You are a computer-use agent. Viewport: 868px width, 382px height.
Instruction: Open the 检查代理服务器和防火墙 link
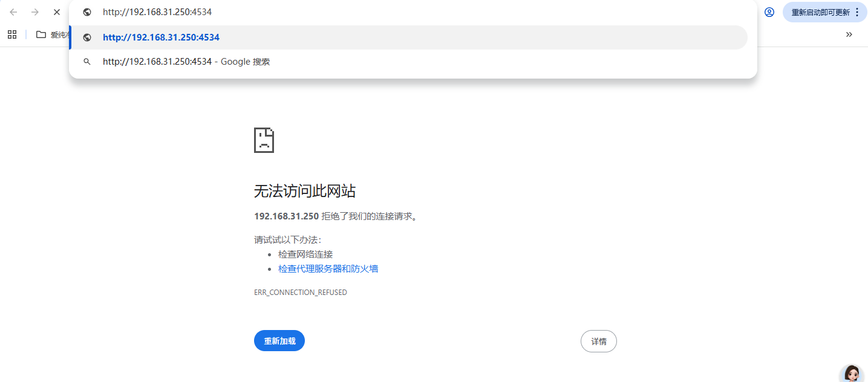[x=328, y=269]
